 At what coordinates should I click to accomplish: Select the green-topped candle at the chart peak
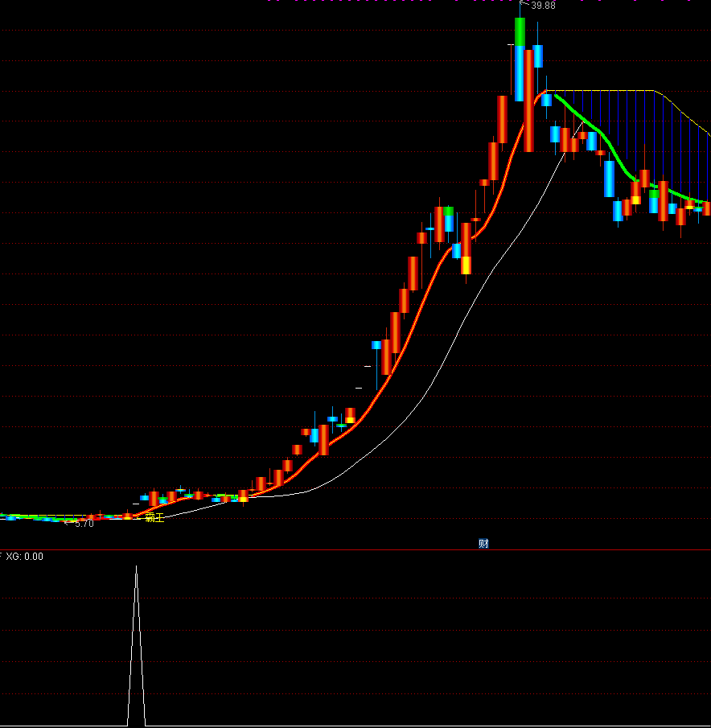pyautogui.click(x=520, y=32)
